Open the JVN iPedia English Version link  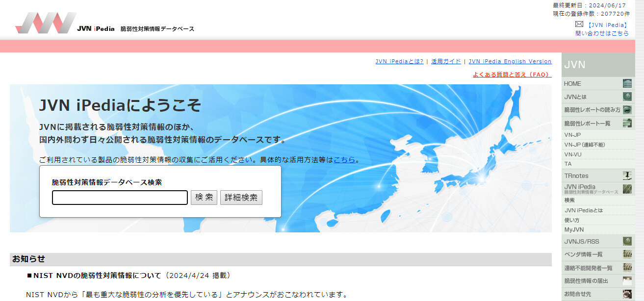510,61
